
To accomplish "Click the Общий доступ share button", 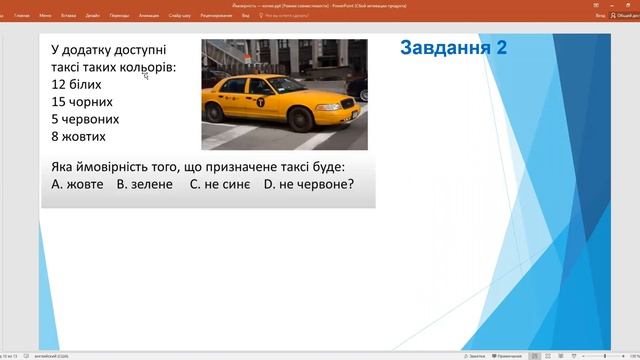I will pyautogui.click(x=625, y=16).
